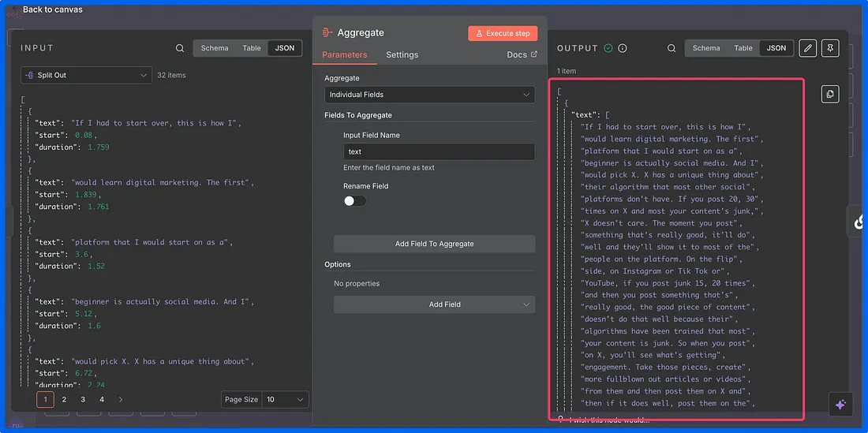This screenshot has width=868, height=433.
Task: Switch output view to Table
Action: 743,48
